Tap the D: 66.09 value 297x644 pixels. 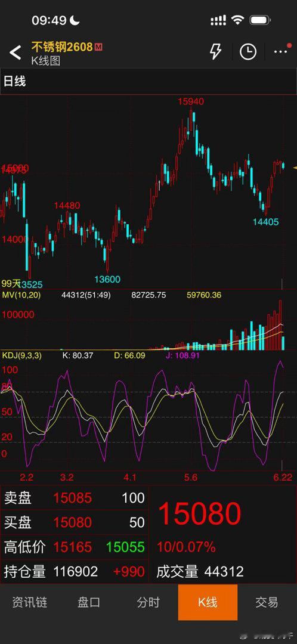[x=130, y=355]
